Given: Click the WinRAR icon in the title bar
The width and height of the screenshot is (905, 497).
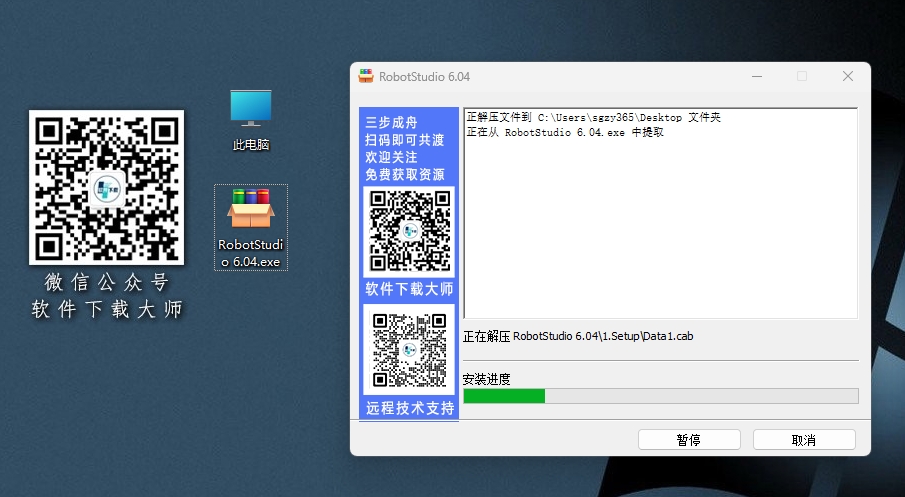Looking at the screenshot, I should pos(366,76).
